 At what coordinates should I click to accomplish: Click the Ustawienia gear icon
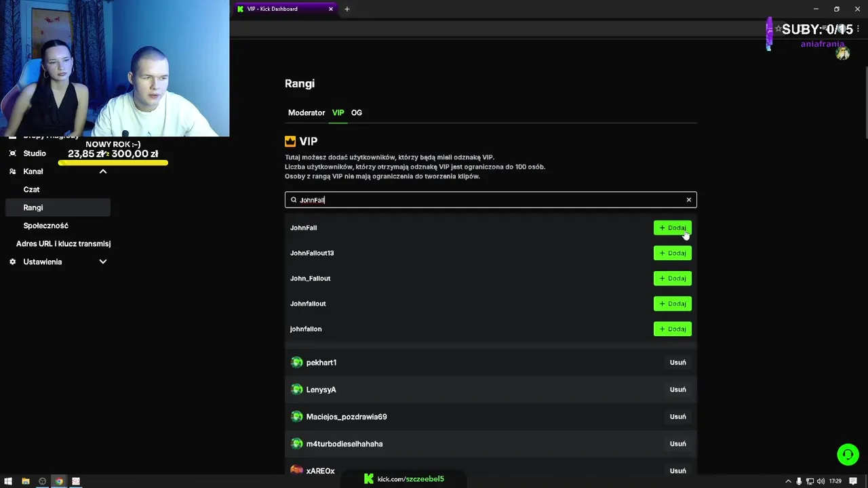[x=12, y=262]
